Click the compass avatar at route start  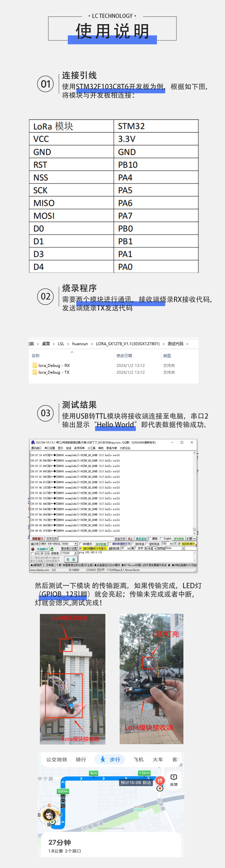click(49, 814)
